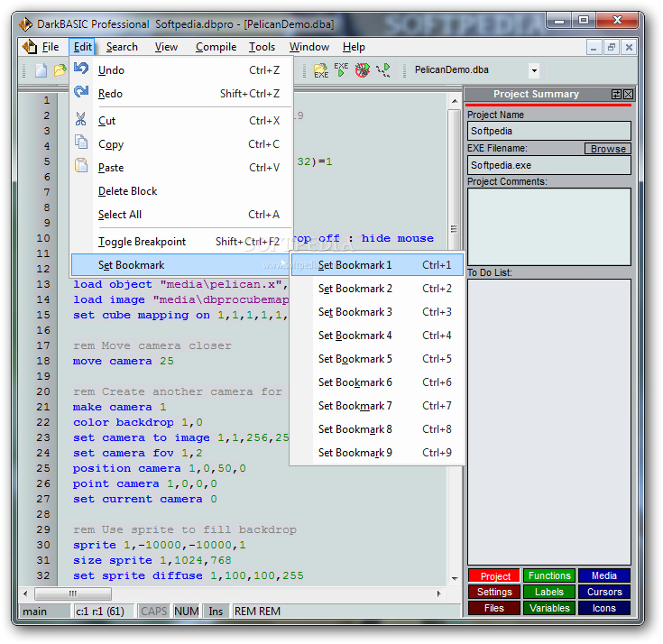
Task: Select Set Bookmark 6
Action: pyautogui.click(x=378, y=382)
